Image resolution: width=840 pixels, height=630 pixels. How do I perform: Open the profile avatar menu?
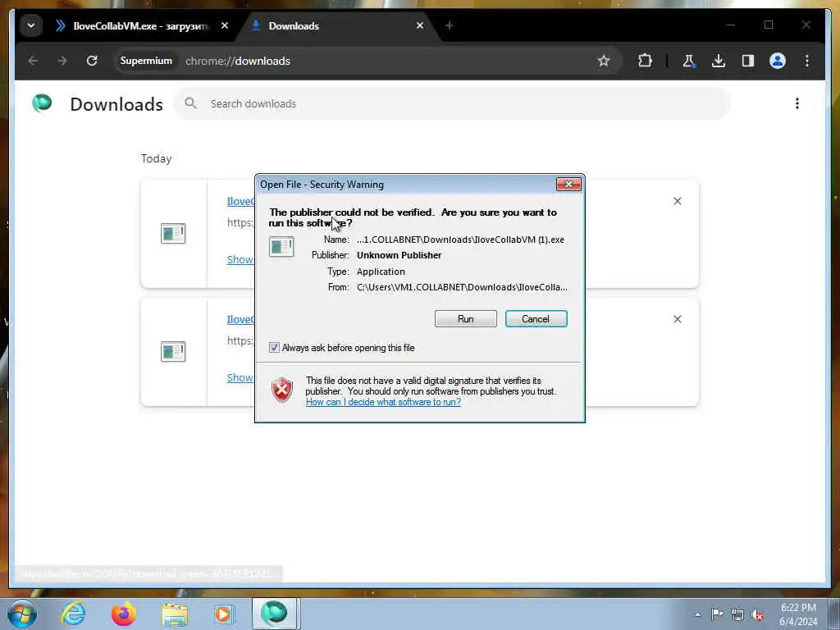pos(778,61)
